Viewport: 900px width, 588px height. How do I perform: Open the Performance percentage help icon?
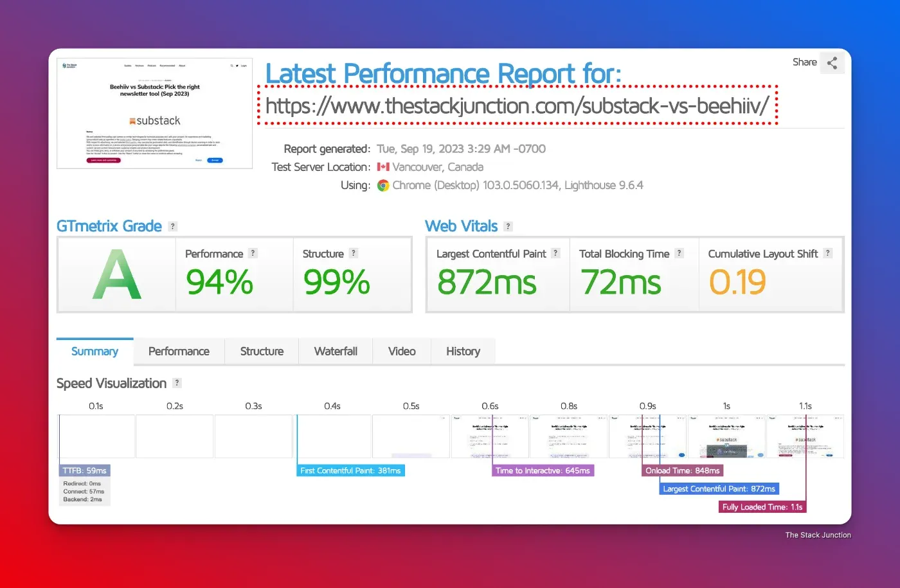253,253
